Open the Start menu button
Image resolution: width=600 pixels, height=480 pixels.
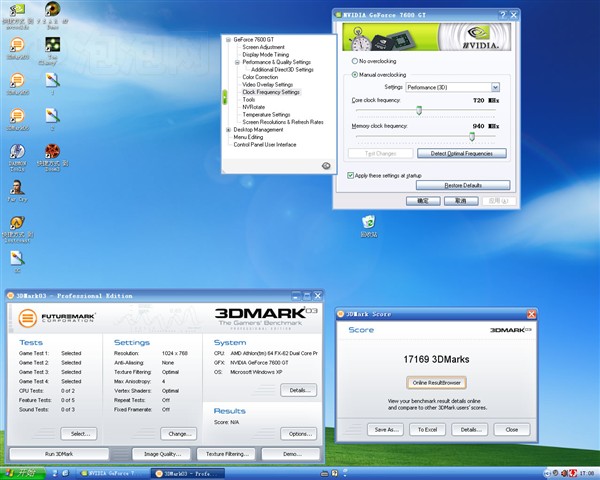point(23,473)
